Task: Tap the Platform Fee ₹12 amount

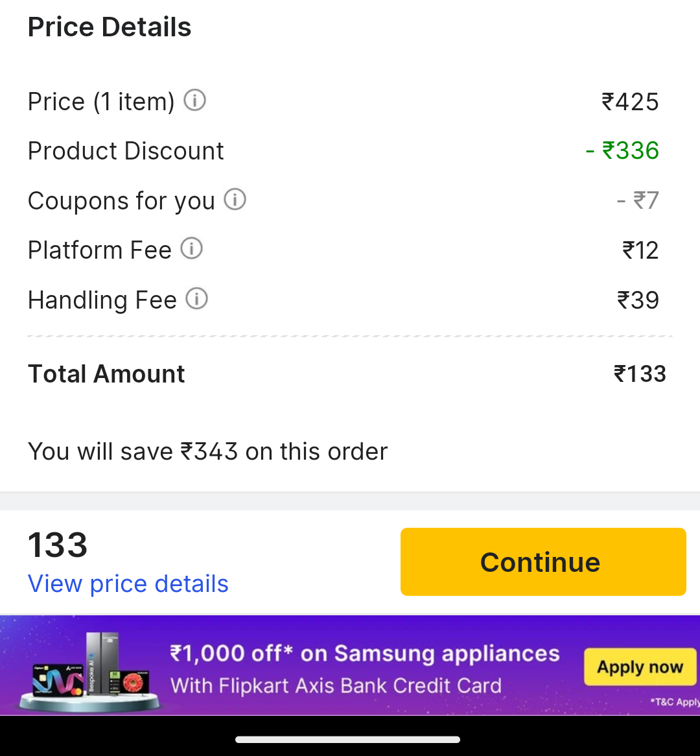Action: [640, 250]
